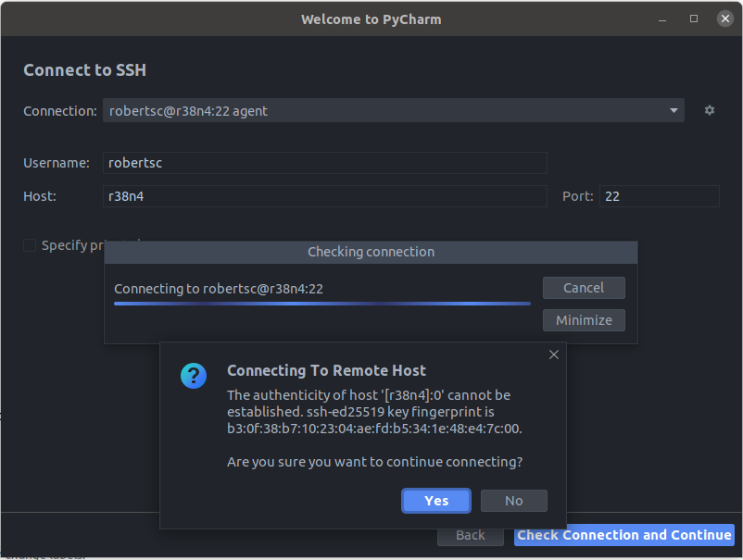Maximize the Welcome to PyCharm window
Viewport: 743px width, 560px height.
[x=693, y=19]
